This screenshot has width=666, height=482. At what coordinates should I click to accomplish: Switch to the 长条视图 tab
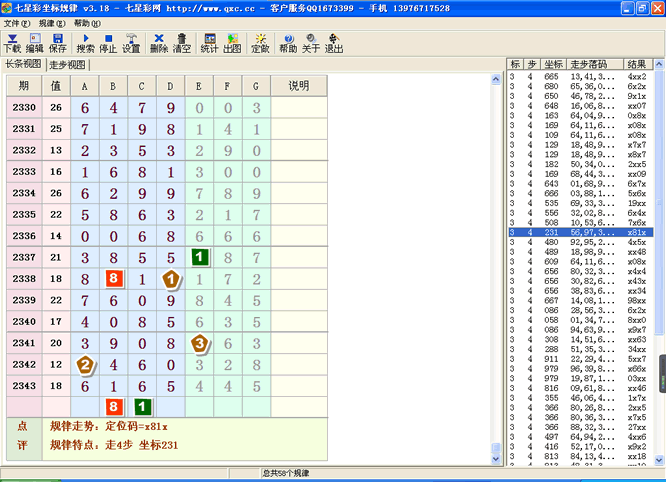[23, 64]
